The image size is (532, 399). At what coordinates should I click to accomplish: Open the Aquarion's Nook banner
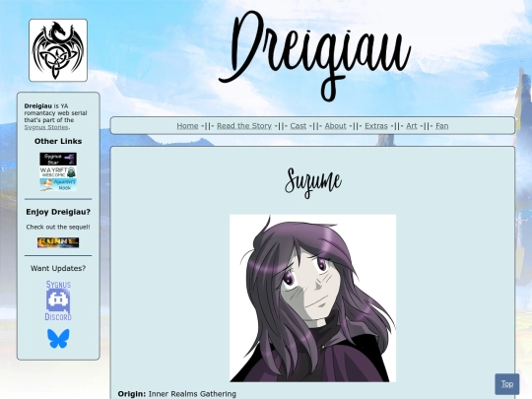coord(58,184)
